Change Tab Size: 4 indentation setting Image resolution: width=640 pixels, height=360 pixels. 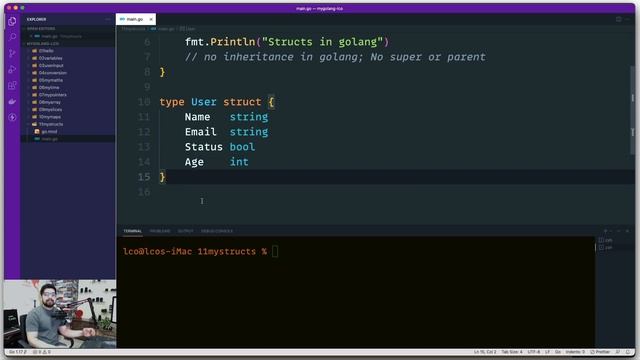pyautogui.click(x=512, y=352)
